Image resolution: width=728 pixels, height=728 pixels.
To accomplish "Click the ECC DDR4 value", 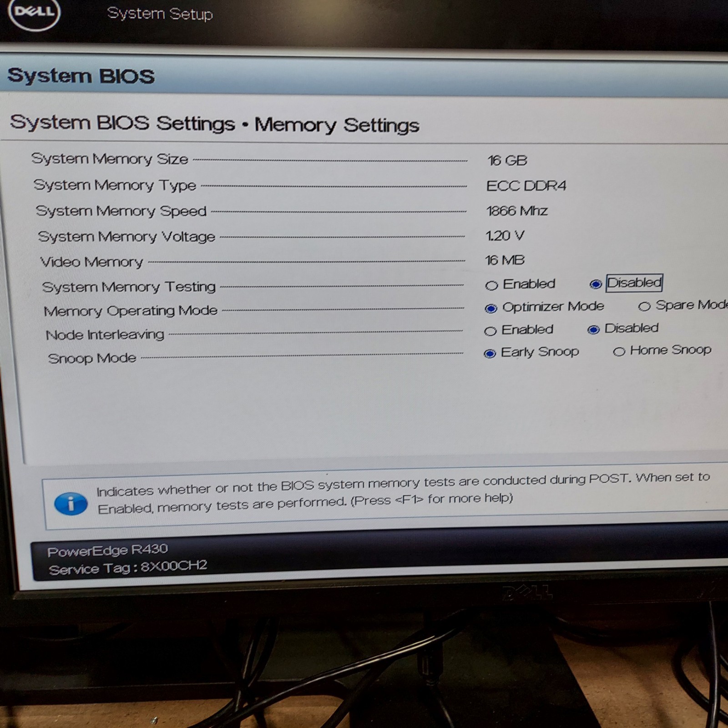I will tap(526, 186).
